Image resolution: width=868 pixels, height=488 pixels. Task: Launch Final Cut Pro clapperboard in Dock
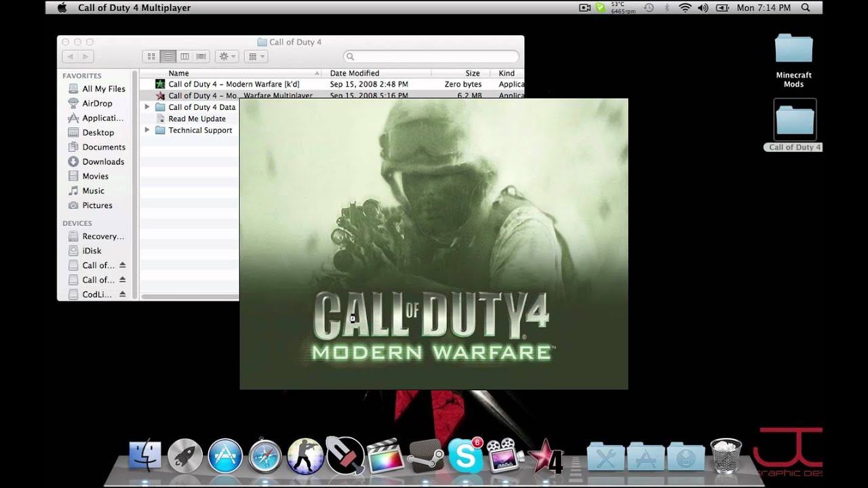(385, 456)
